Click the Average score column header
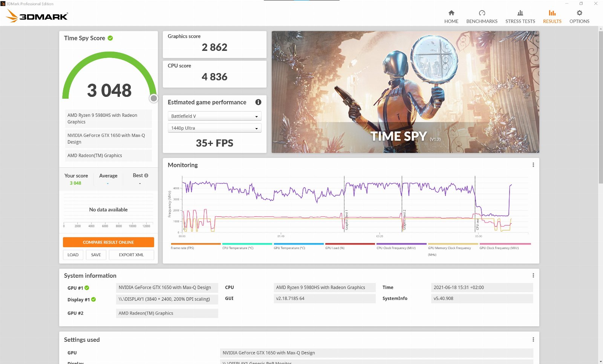The width and height of the screenshot is (603, 364). point(108,176)
